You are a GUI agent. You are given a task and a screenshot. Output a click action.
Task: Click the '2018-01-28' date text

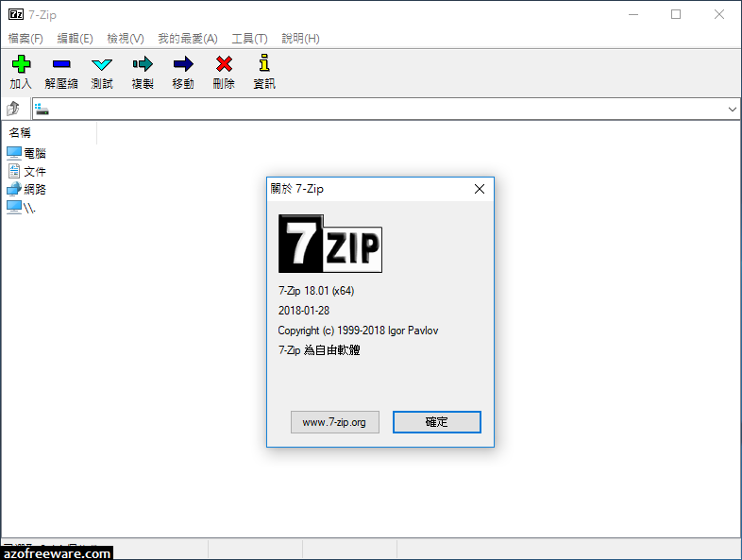pyautogui.click(x=304, y=311)
